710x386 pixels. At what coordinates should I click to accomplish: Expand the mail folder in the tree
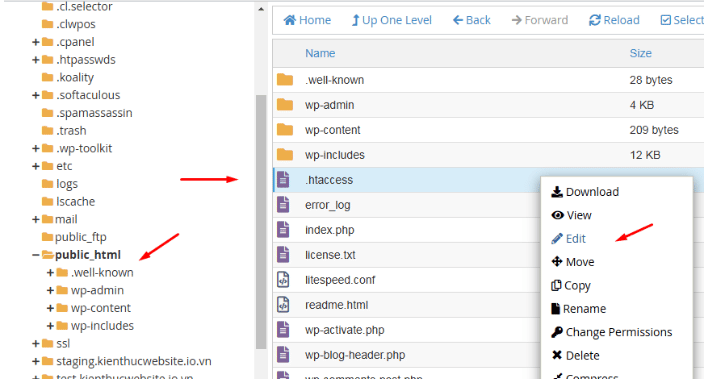pos(35,220)
